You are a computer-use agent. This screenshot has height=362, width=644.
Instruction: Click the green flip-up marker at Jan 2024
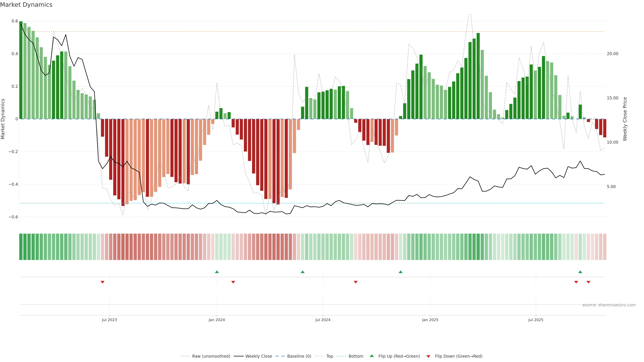pos(217,272)
